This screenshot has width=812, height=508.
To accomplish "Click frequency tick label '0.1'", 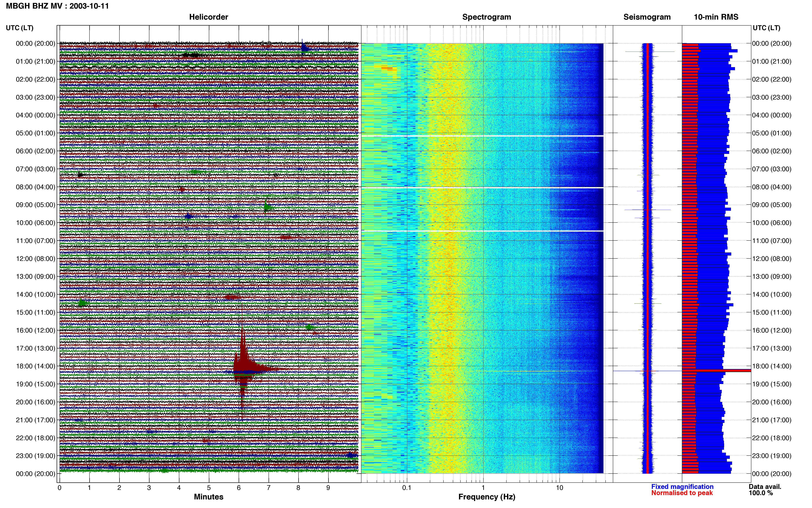I will pyautogui.click(x=407, y=488).
